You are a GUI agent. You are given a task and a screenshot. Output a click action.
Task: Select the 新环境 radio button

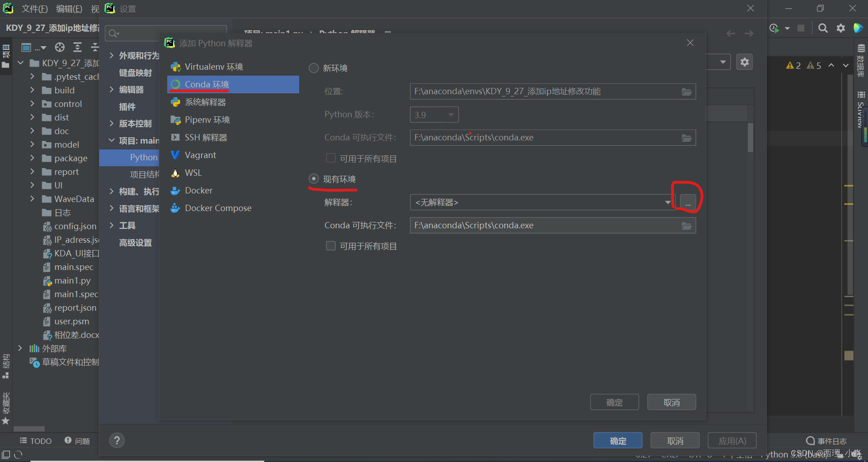tap(313, 68)
